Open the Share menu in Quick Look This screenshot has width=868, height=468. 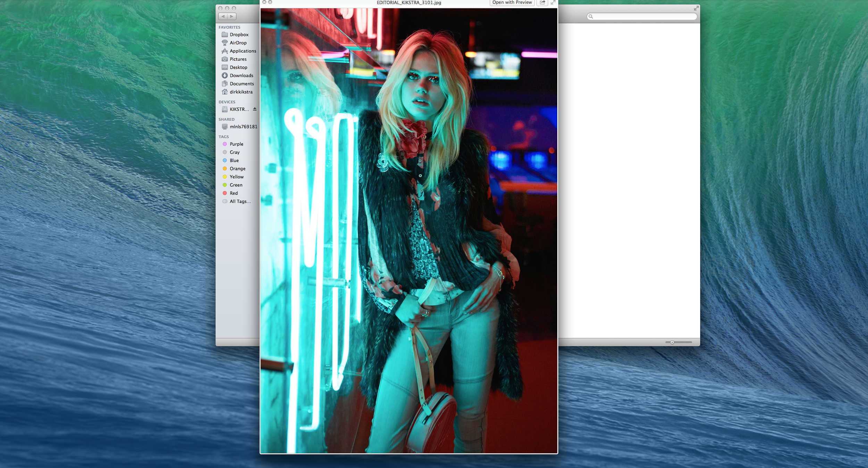pyautogui.click(x=542, y=2)
